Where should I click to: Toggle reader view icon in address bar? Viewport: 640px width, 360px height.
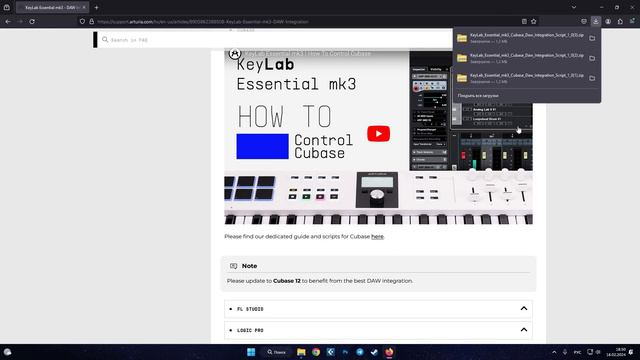click(524, 22)
